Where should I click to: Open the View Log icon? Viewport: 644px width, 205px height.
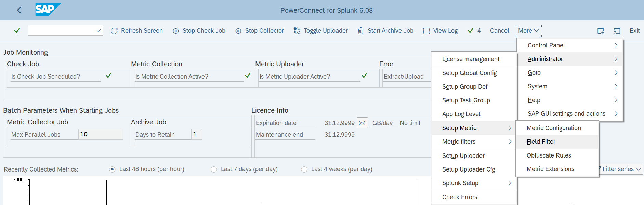(426, 31)
